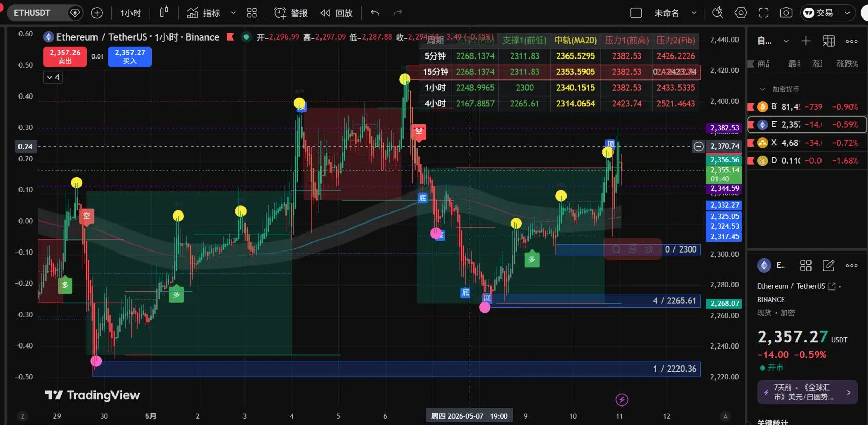This screenshot has height=425, width=868.
Task: Toggle the red flag on the X watchlist row
Action: coord(751,143)
